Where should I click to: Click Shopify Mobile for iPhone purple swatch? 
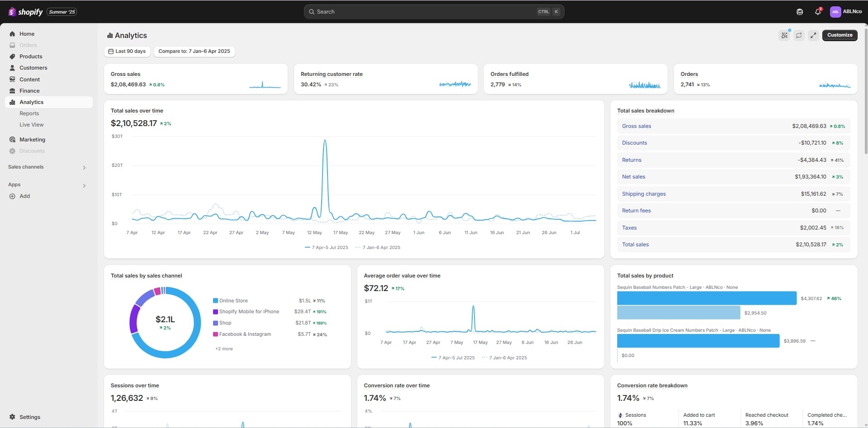click(x=215, y=312)
